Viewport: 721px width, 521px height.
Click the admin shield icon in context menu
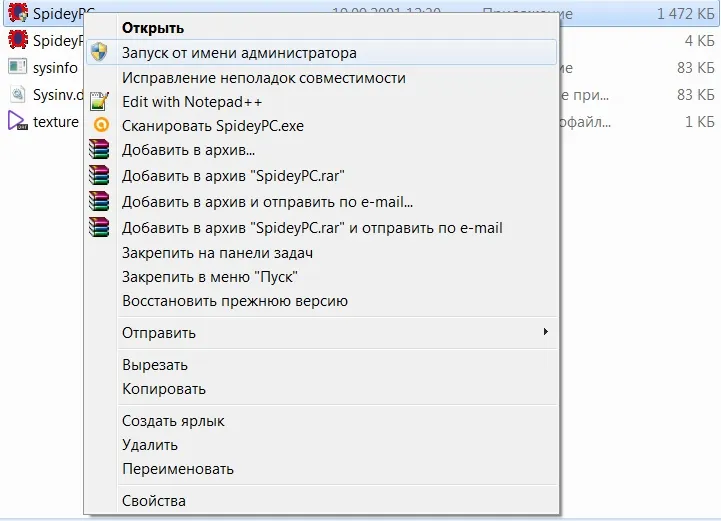pos(98,53)
